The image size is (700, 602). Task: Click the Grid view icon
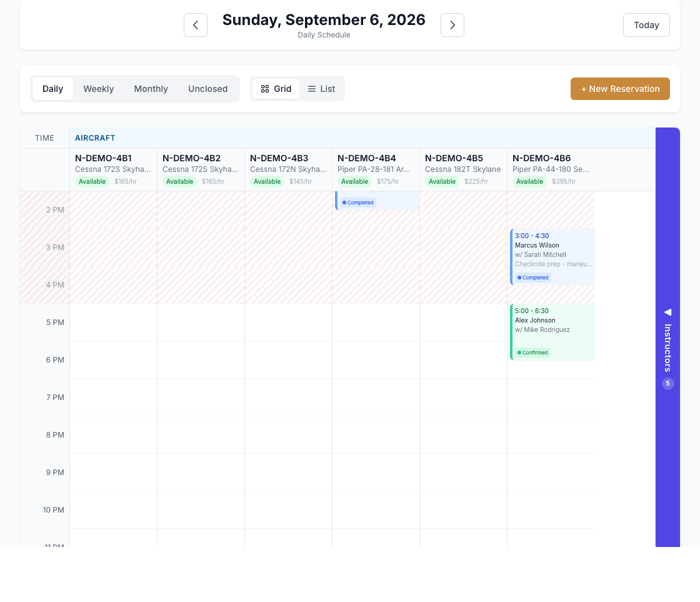265,89
